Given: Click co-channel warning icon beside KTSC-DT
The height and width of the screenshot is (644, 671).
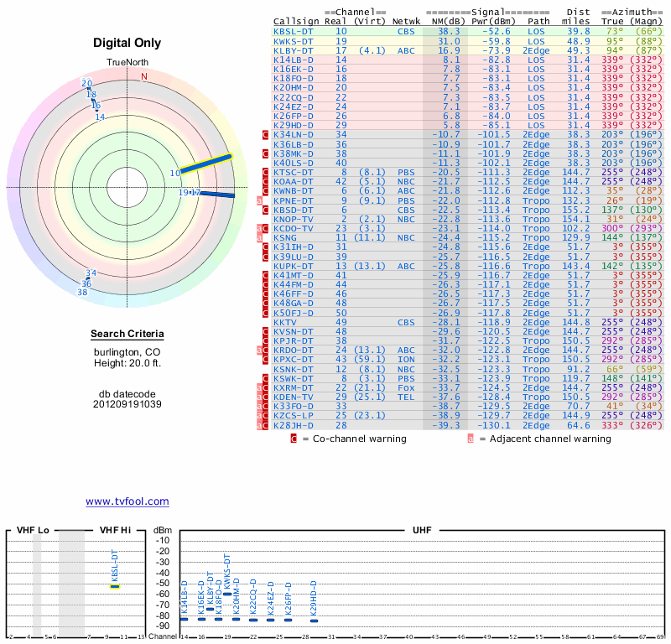Looking at the screenshot, I should click(266, 172).
